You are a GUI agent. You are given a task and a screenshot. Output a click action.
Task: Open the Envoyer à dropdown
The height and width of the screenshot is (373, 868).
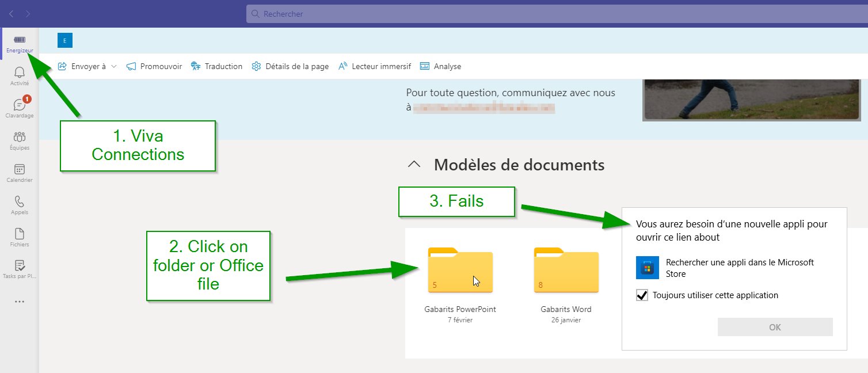[x=87, y=66]
